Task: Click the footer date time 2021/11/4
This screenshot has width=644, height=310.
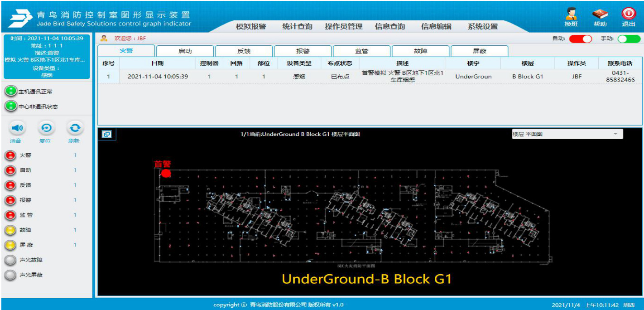Action: [x=593, y=305]
